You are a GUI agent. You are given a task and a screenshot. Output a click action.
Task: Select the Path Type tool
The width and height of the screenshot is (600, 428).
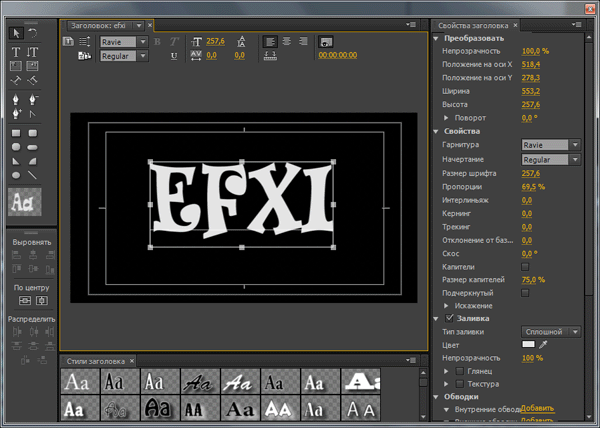click(x=16, y=80)
